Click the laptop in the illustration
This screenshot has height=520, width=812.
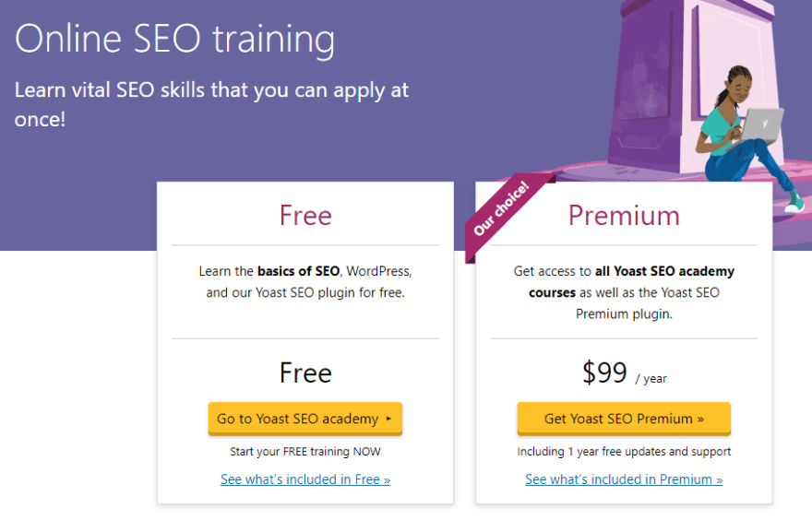click(762, 124)
